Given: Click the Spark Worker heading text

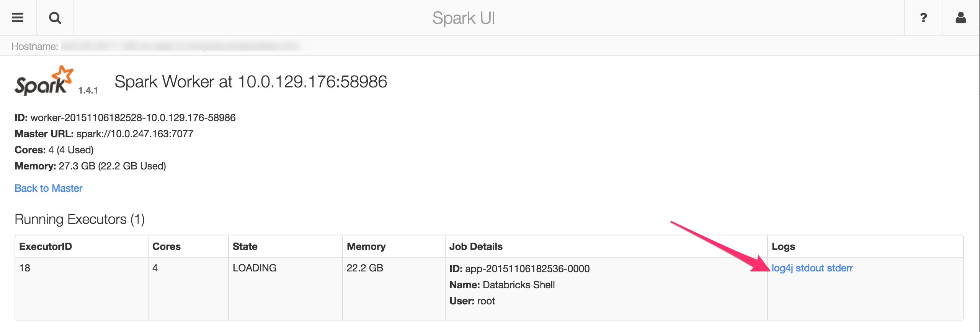Looking at the screenshot, I should (x=251, y=82).
